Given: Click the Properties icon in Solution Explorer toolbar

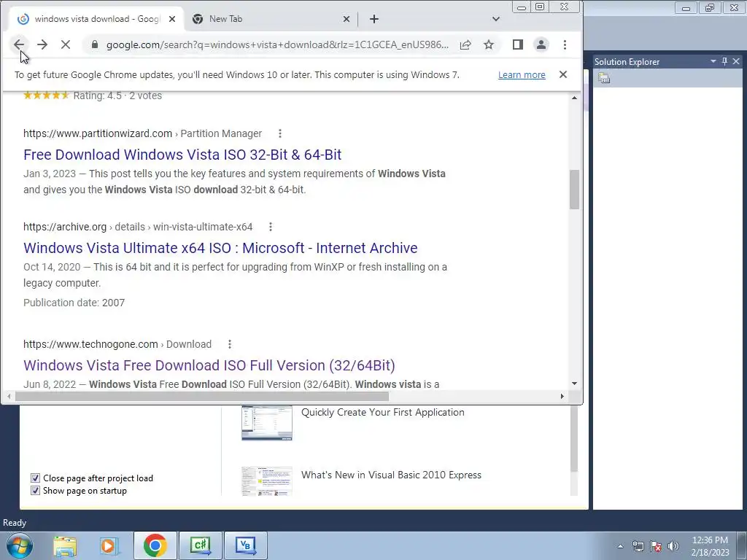Looking at the screenshot, I should 604,78.
